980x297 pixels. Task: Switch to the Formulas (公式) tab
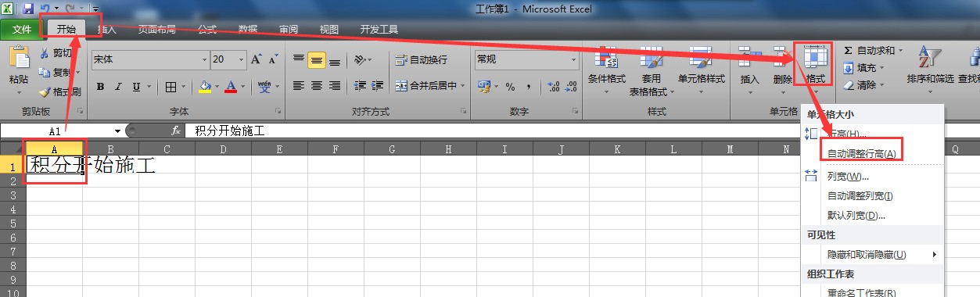tap(207, 30)
